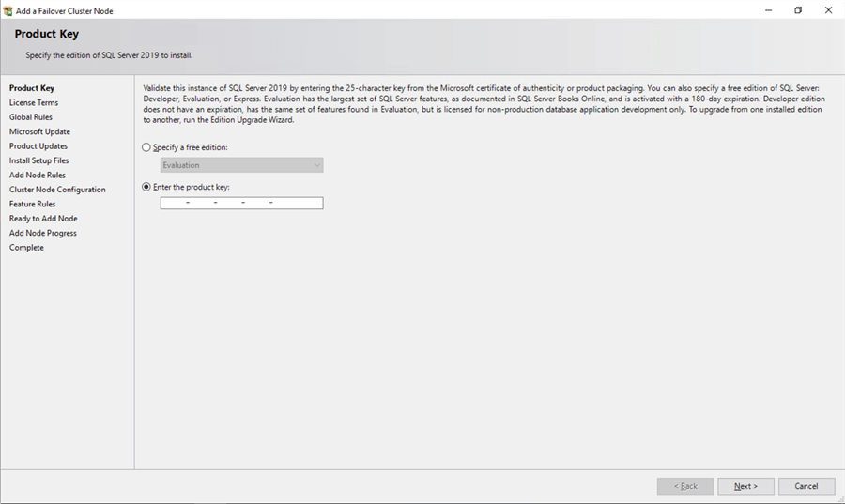Viewport: 845px width, 504px height.
Task: Jump to Install Setup Files step
Action: pos(38,160)
